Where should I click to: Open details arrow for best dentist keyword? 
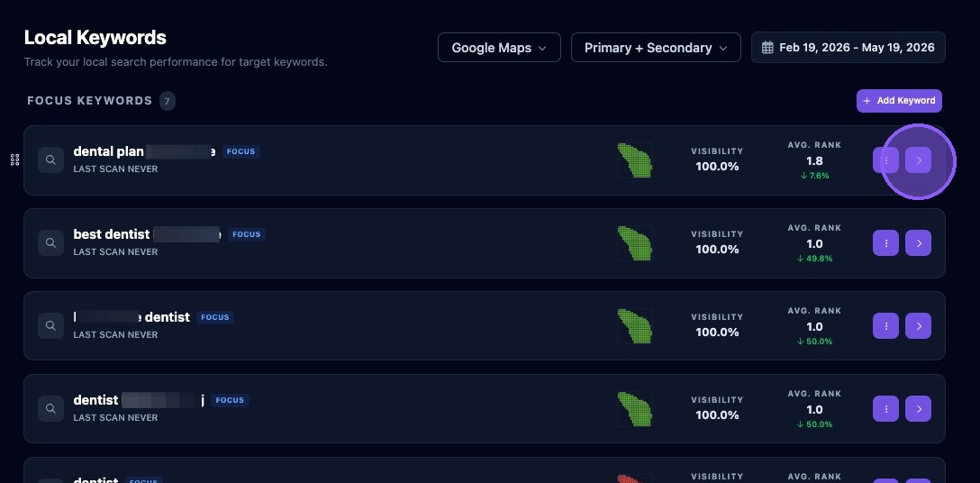click(x=918, y=242)
